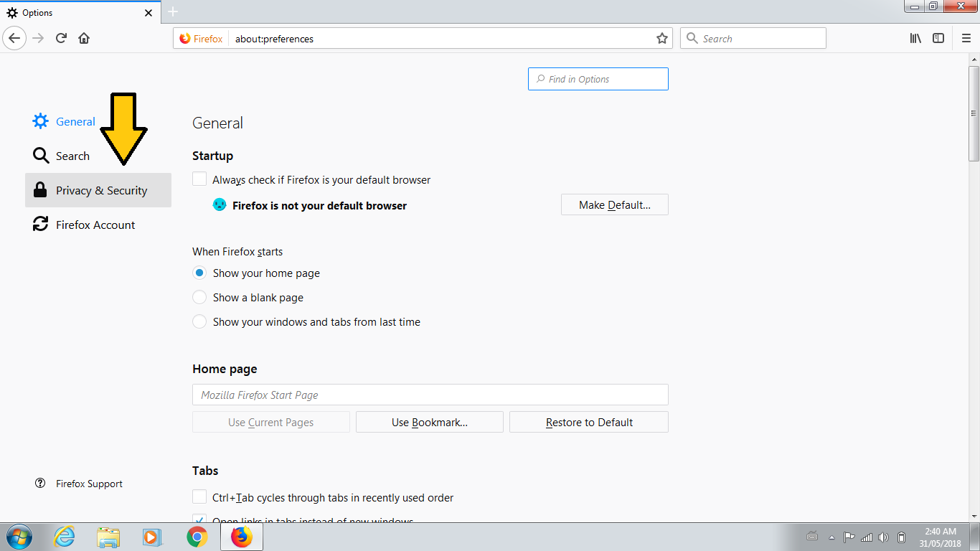Open the Library toolbar icon
Image resolution: width=980 pixels, height=551 pixels.
click(x=915, y=38)
